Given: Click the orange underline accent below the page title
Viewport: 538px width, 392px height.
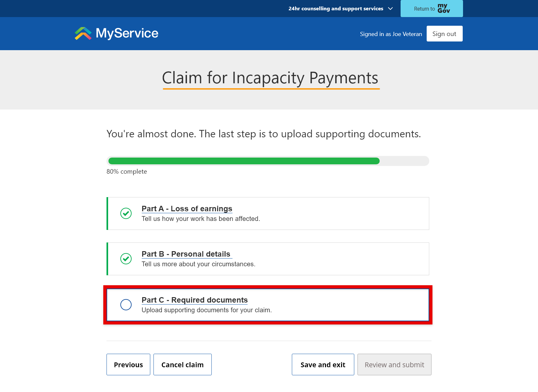Looking at the screenshot, I should tap(271, 88).
